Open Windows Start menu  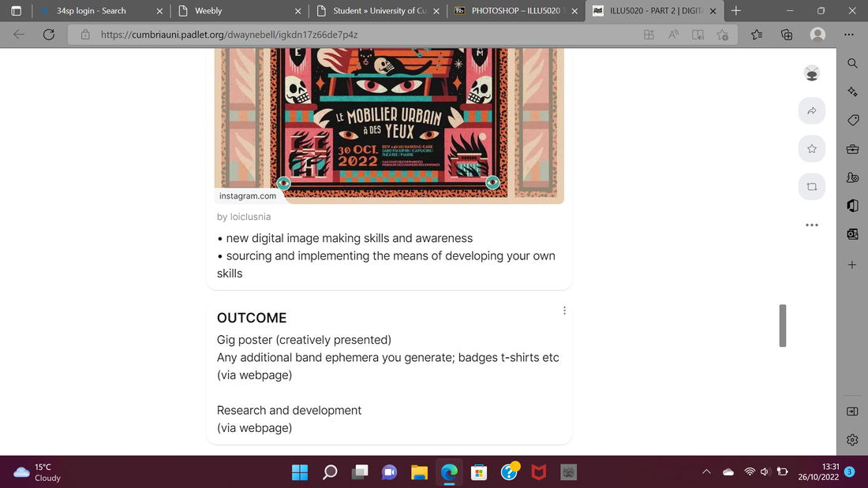pyautogui.click(x=300, y=472)
